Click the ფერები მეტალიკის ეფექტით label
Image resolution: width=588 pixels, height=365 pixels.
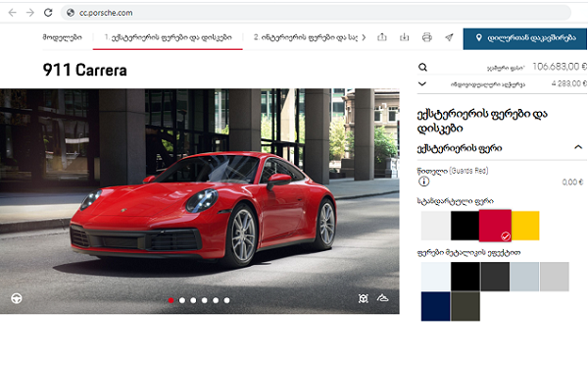click(468, 253)
